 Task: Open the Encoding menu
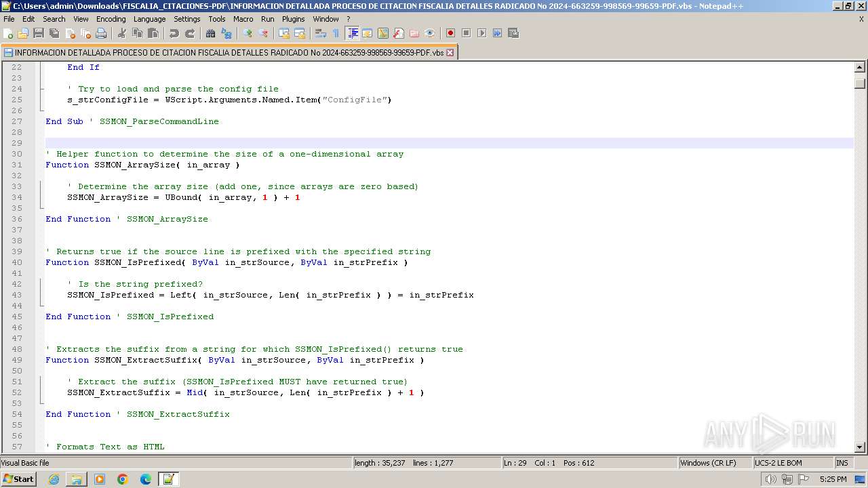click(x=111, y=19)
